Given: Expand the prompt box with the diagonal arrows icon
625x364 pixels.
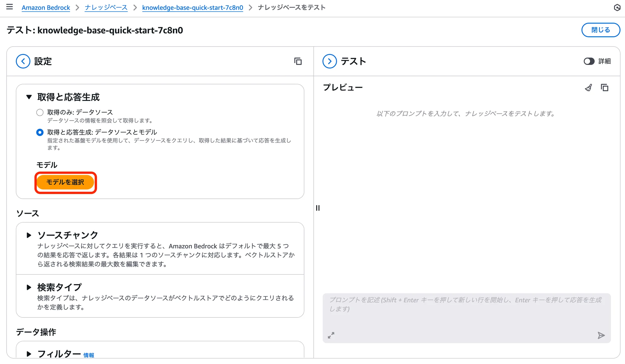Looking at the screenshot, I should coord(331,336).
